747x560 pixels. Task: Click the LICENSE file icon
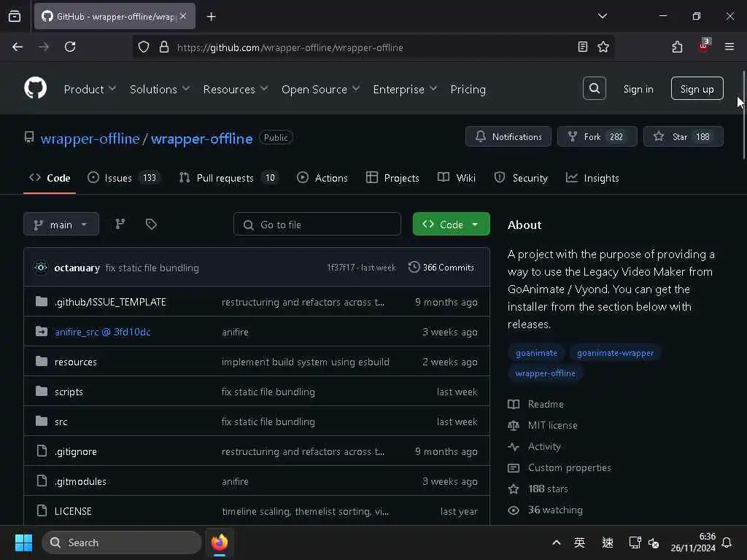[x=42, y=510]
